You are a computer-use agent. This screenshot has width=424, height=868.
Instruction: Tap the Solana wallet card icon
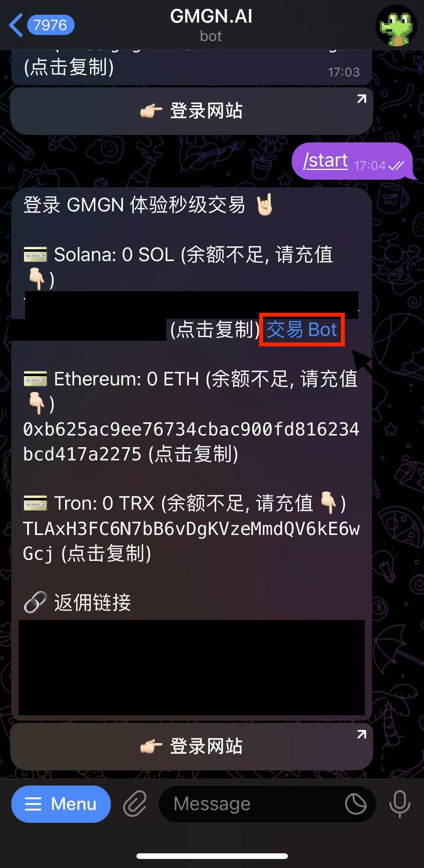tap(35, 254)
